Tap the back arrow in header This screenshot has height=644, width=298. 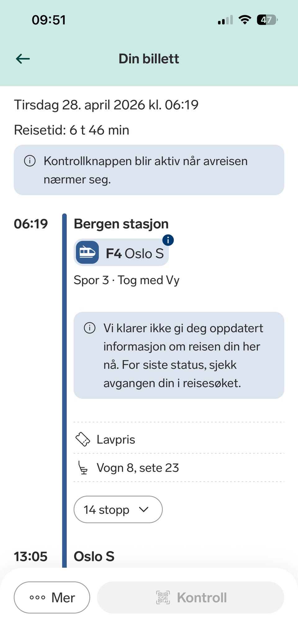23,59
